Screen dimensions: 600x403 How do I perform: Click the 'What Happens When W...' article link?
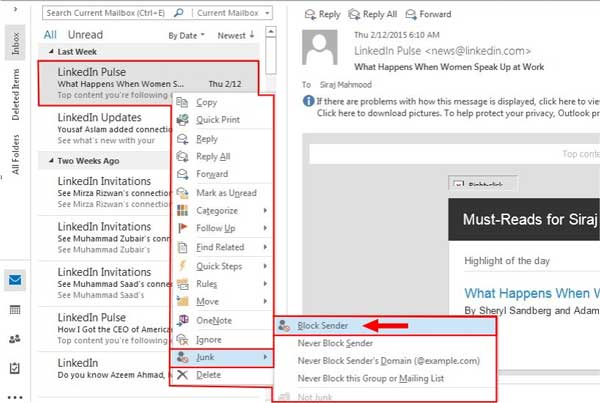click(532, 293)
